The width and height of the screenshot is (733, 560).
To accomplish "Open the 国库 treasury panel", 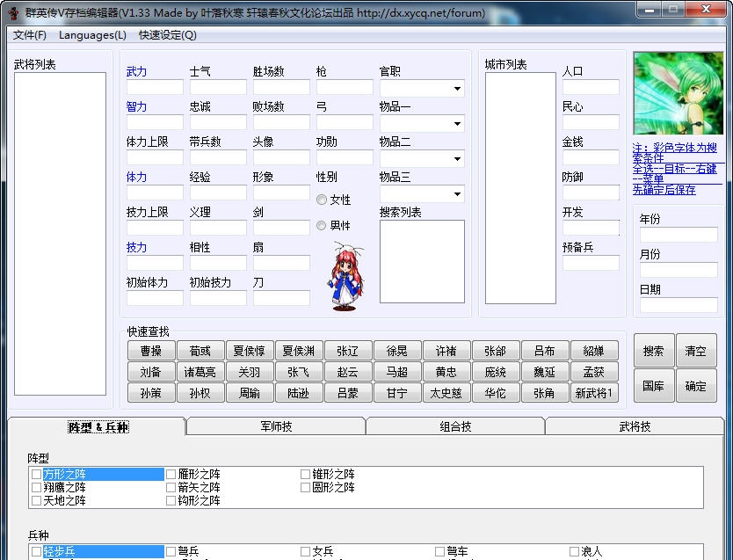I will click(x=654, y=385).
